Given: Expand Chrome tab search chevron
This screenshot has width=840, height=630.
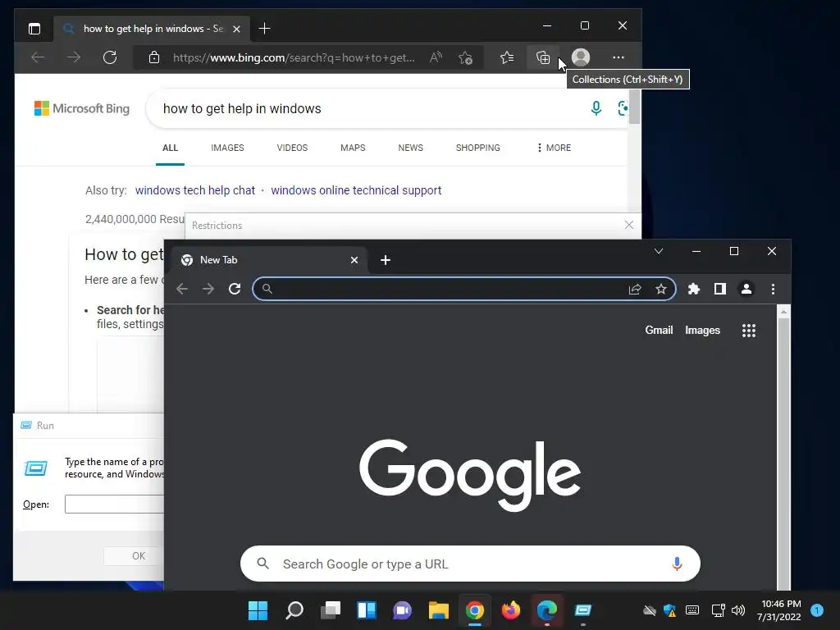Looking at the screenshot, I should (659, 251).
